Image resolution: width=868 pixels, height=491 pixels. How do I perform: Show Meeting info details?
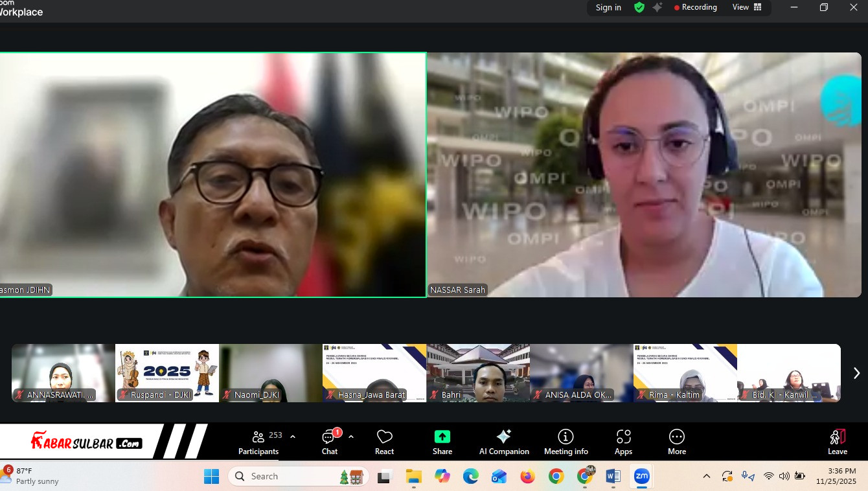pos(565,442)
